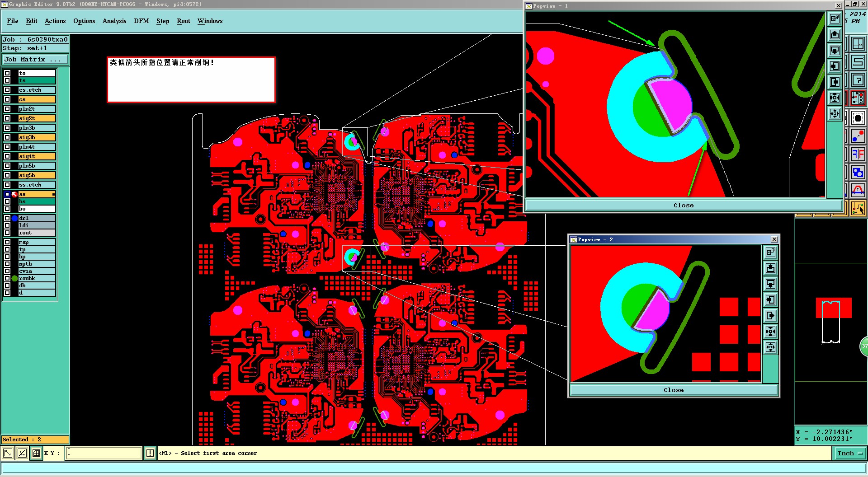This screenshot has height=477, width=868.
Task: Click the mirrored F flip icon
Action: click(858, 154)
